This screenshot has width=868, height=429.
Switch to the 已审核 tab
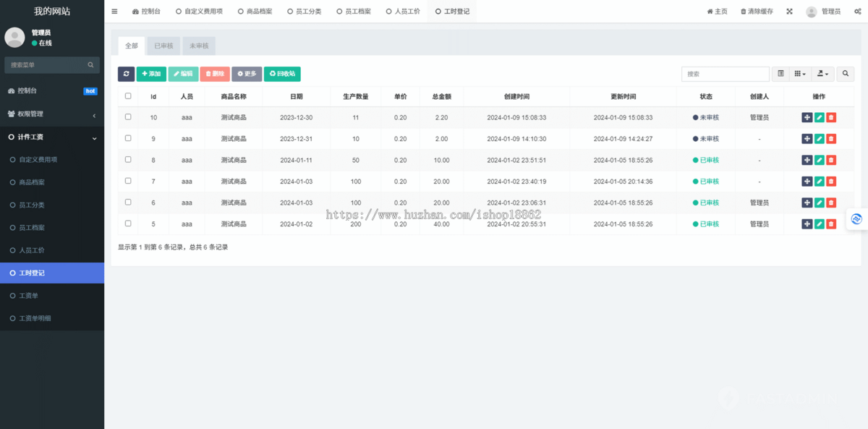163,45
